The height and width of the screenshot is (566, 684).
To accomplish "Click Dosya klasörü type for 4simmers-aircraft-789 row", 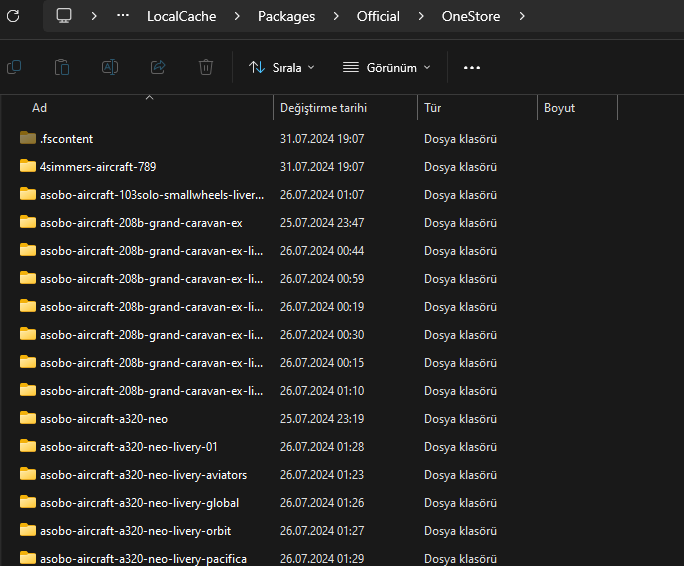I will click(x=460, y=167).
